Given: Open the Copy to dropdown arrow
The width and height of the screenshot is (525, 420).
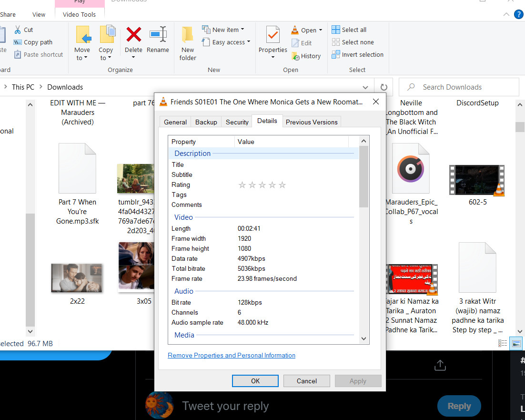Looking at the screenshot, I should coord(110,58).
